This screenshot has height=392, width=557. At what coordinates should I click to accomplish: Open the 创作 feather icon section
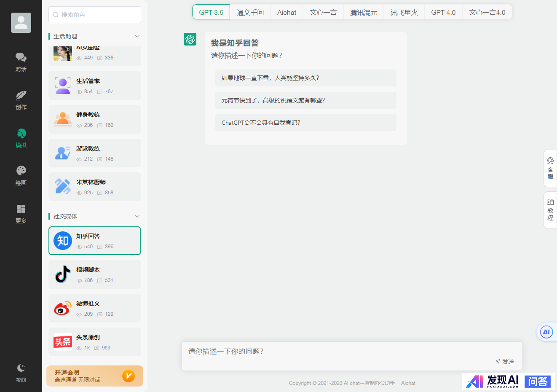coord(21,100)
